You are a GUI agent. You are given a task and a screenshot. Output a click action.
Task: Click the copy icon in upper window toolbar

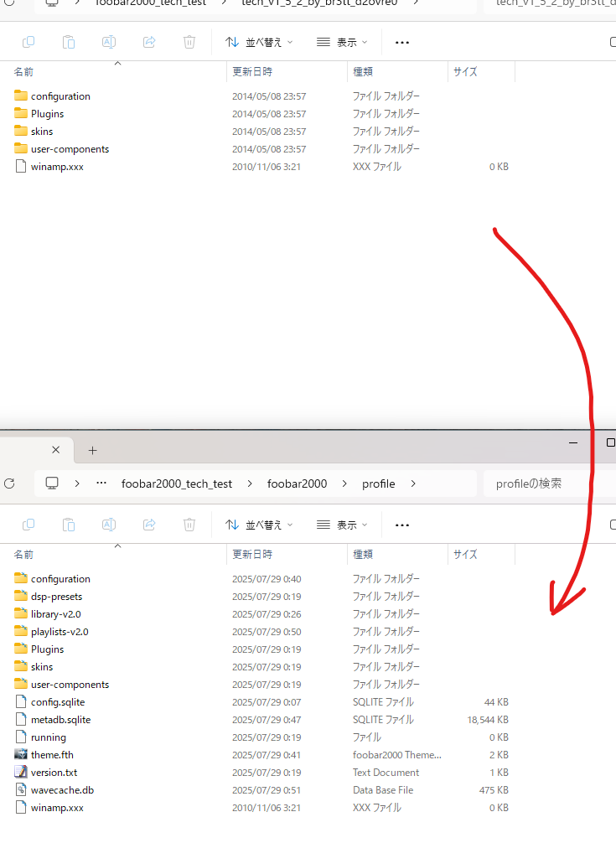[28, 42]
